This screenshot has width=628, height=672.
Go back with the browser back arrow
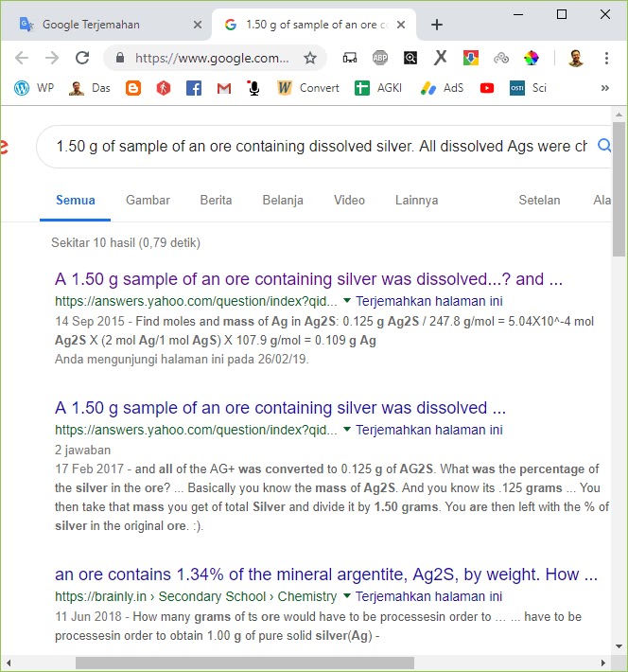coord(22,58)
